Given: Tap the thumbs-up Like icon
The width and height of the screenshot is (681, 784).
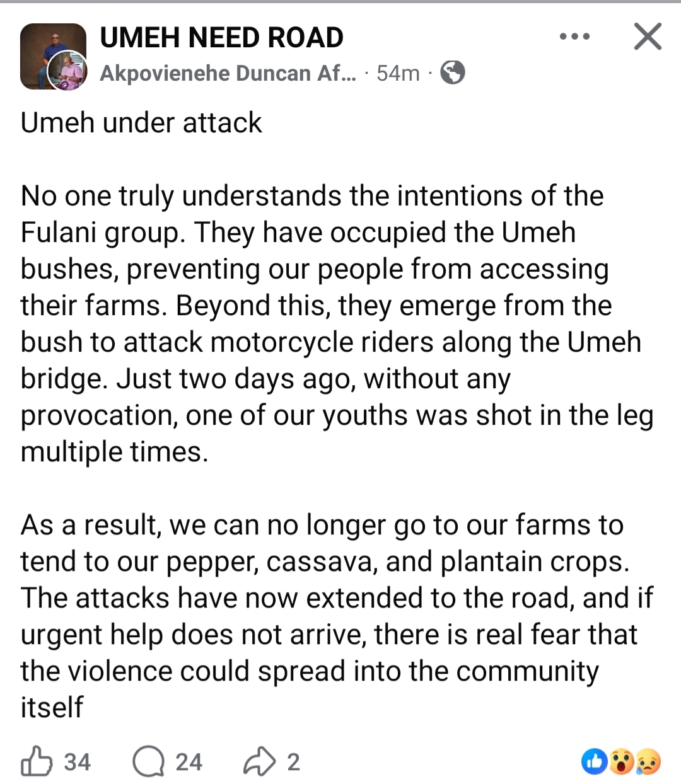Looking at the screenshot, I should tap(36, 761).
